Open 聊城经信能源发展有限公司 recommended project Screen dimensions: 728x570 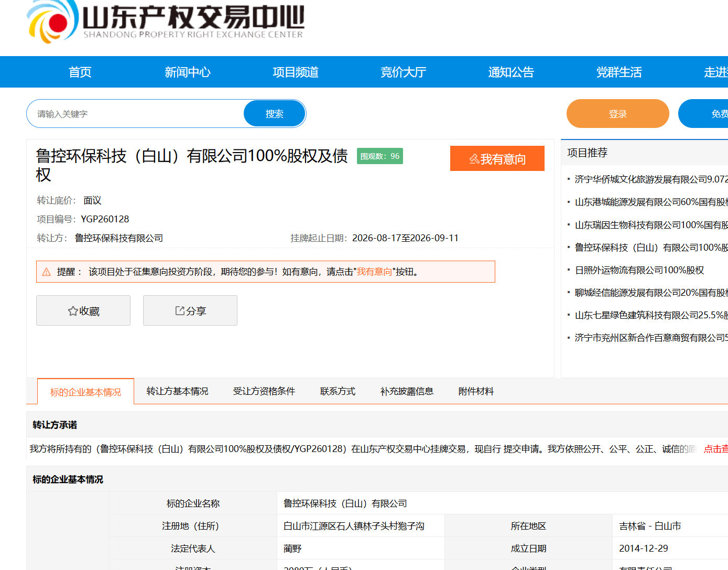click(x=651, y=293)
